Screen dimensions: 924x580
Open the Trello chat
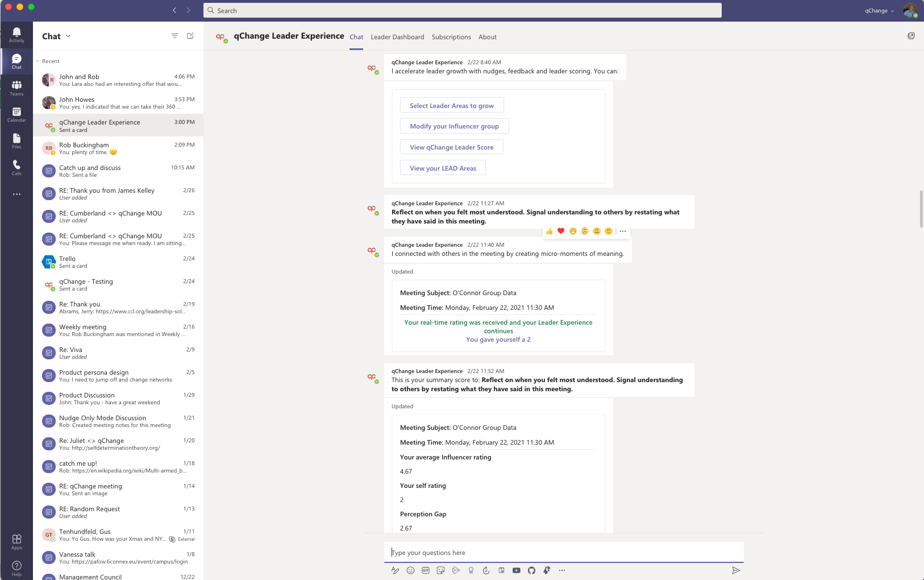pos(118,262)
